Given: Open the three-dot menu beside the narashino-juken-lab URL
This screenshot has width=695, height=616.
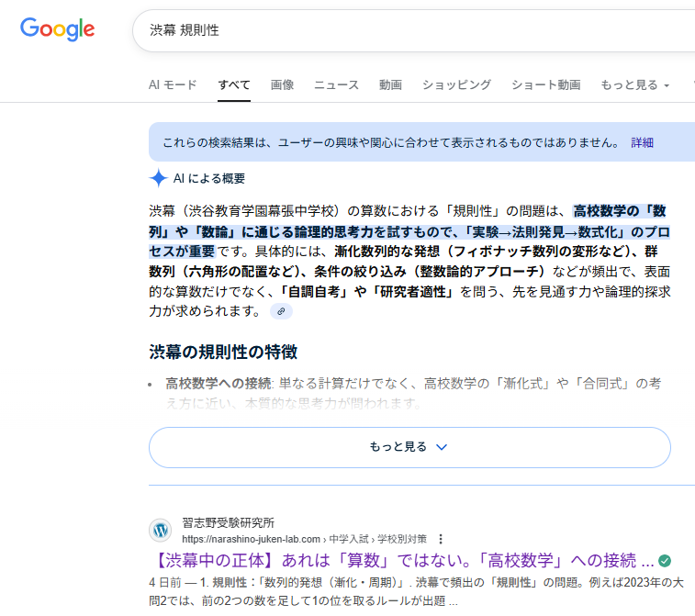Looking at the screenshot, I should tap(441, 539).
